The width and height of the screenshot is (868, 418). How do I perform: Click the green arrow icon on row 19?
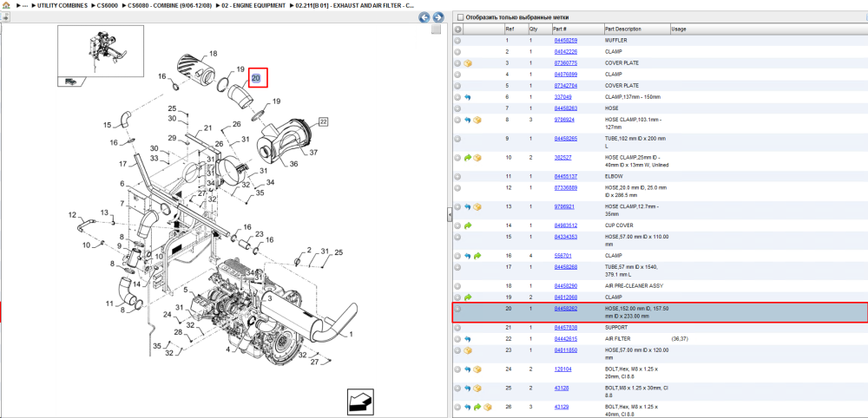(x=468, y=297)
